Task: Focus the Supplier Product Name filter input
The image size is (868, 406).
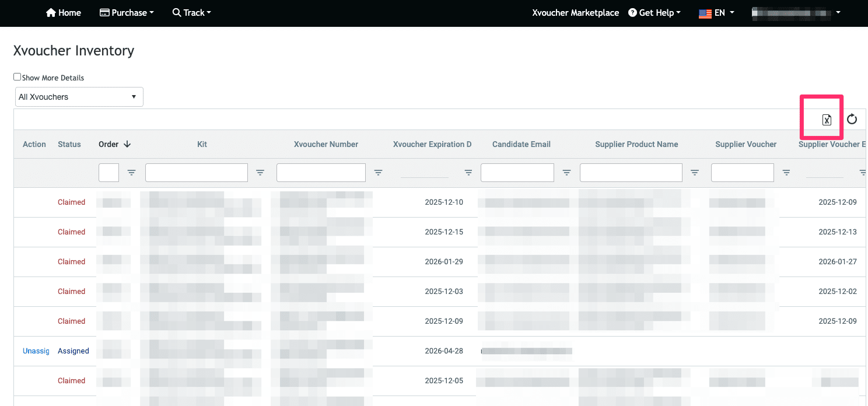Action: pos(631,173)
